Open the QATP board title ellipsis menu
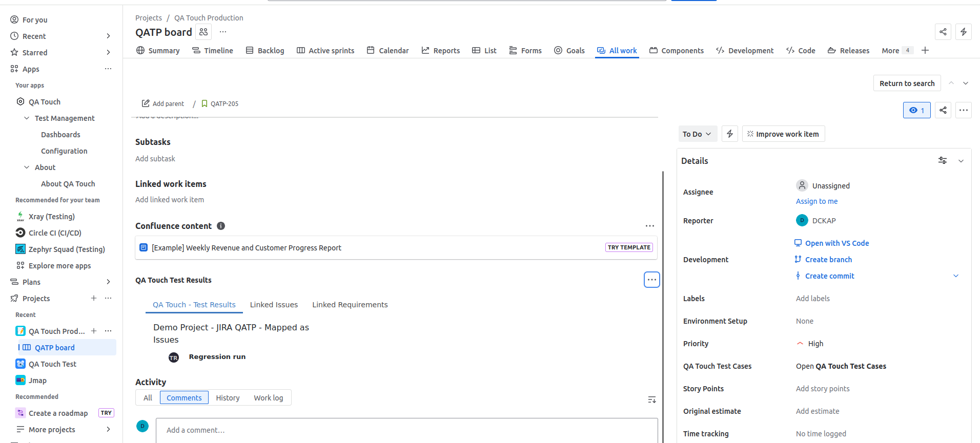This screenshot has width=980, height=443. 223,32
